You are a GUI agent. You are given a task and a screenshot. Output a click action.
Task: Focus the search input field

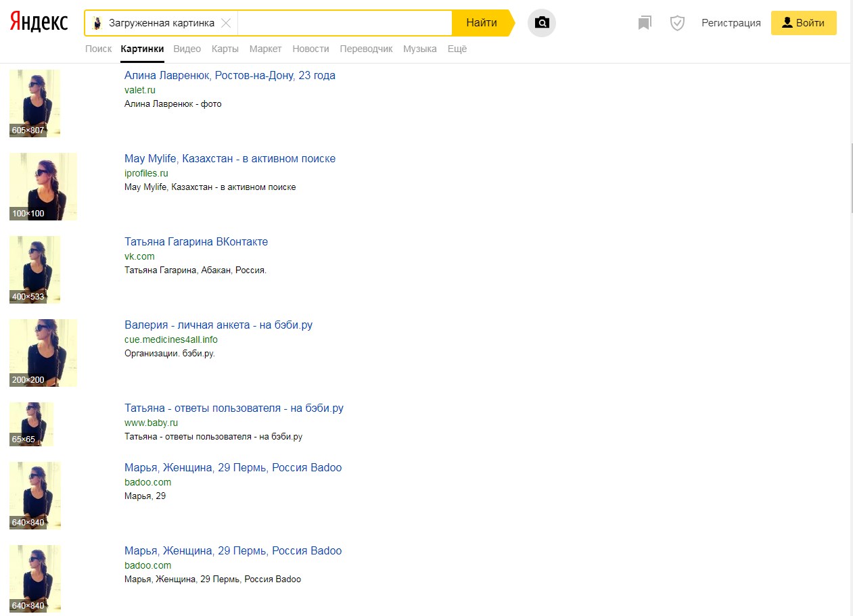point(344,23)
